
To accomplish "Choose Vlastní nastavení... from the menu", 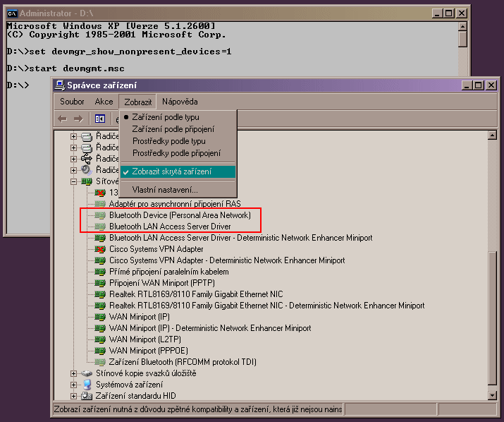I will [x=178, y=190].
